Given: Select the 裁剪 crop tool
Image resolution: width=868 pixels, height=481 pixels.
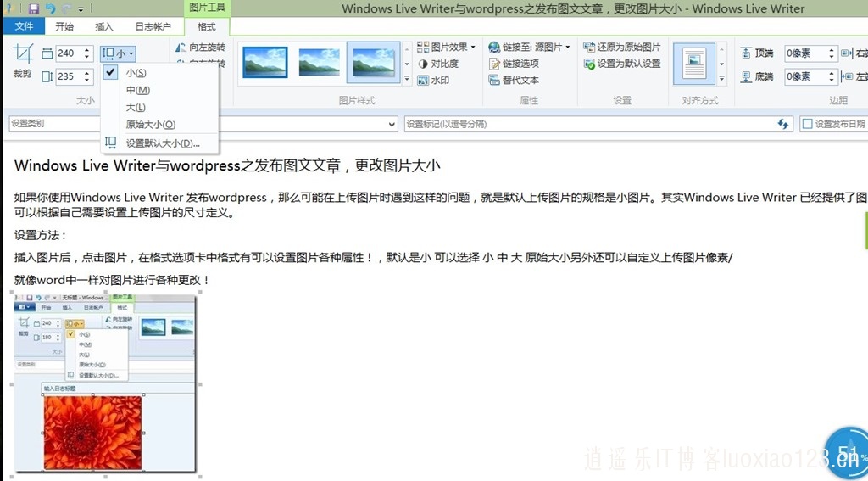Looking at the screenshot, I should [23, 61].
